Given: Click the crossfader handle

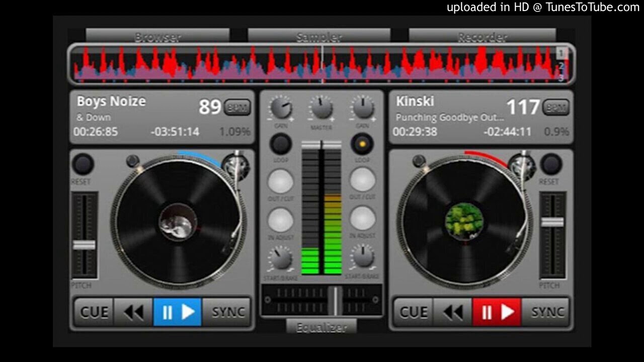Looking at the screenshot, I should [x=335, y=300].
